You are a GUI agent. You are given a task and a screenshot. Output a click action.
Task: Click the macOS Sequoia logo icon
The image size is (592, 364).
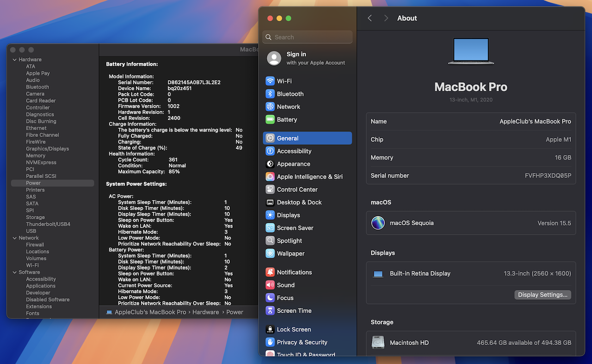point(378,223)
